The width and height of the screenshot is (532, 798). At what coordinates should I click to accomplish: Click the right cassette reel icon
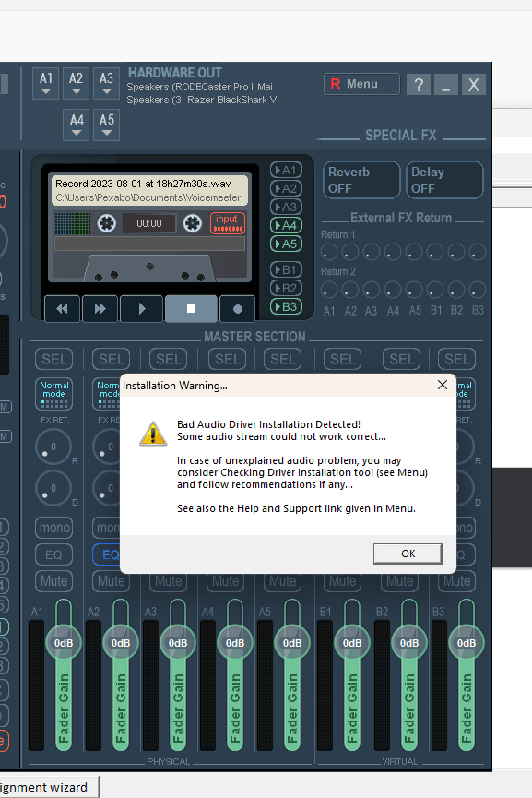[x=193, y=223]
